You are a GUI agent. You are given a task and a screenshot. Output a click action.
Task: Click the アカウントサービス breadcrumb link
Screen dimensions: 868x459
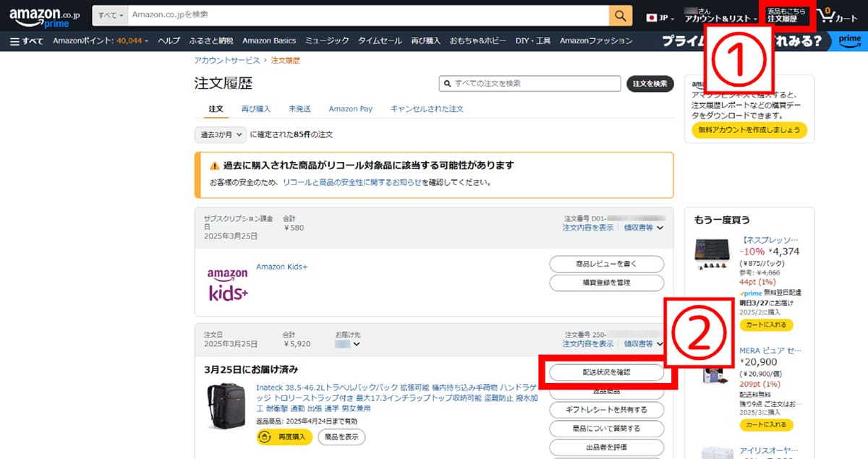(227, 61)
